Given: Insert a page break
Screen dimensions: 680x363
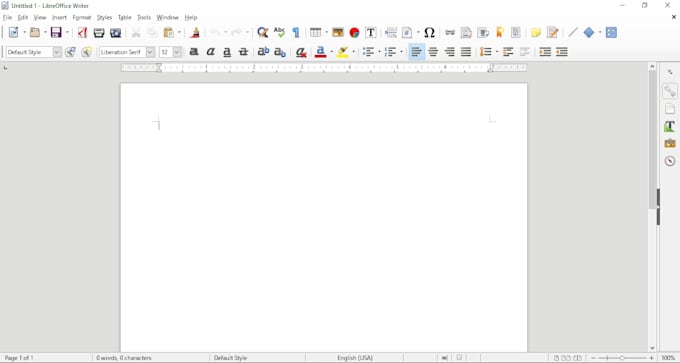Looking at the screenshot, I should (x=391, y=33).
